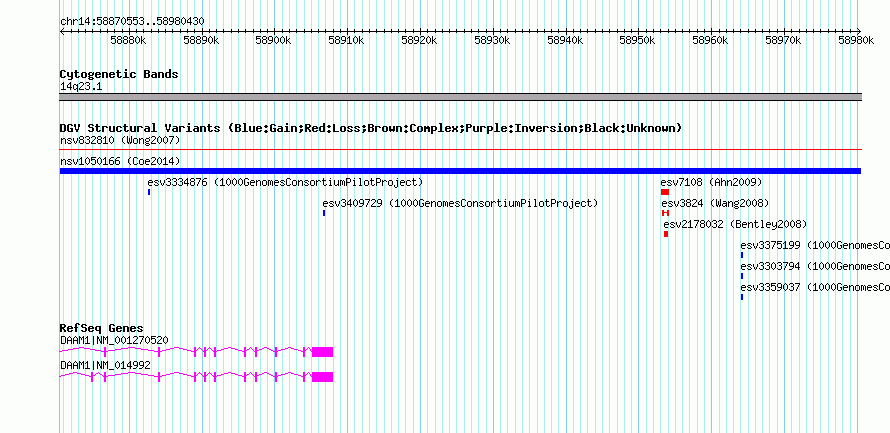
Task: Click the blue nsv1050166 gain bar
Action: point(460,171)
